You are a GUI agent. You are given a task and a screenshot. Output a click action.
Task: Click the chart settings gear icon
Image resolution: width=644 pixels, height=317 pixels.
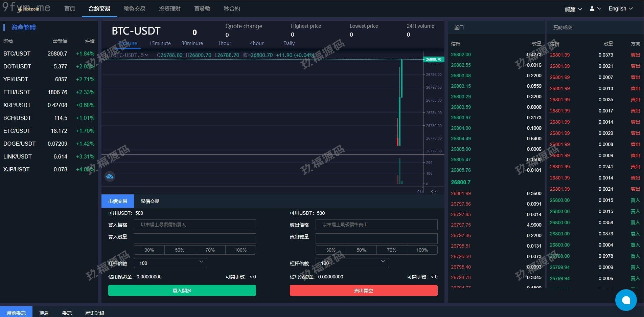(x=434, y=191)
